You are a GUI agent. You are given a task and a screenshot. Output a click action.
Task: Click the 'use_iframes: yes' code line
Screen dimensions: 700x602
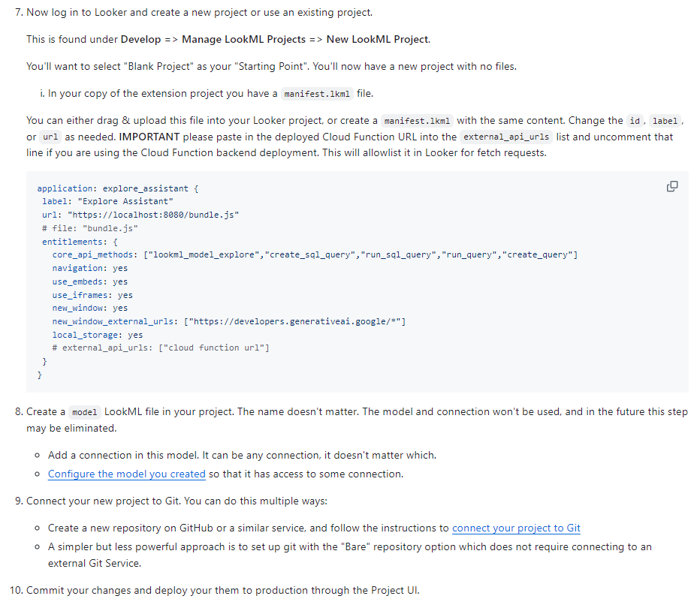click(x=92, y=295)
